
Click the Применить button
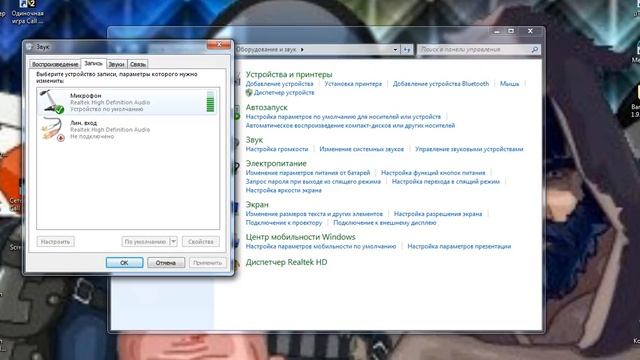tap(207, 262)
